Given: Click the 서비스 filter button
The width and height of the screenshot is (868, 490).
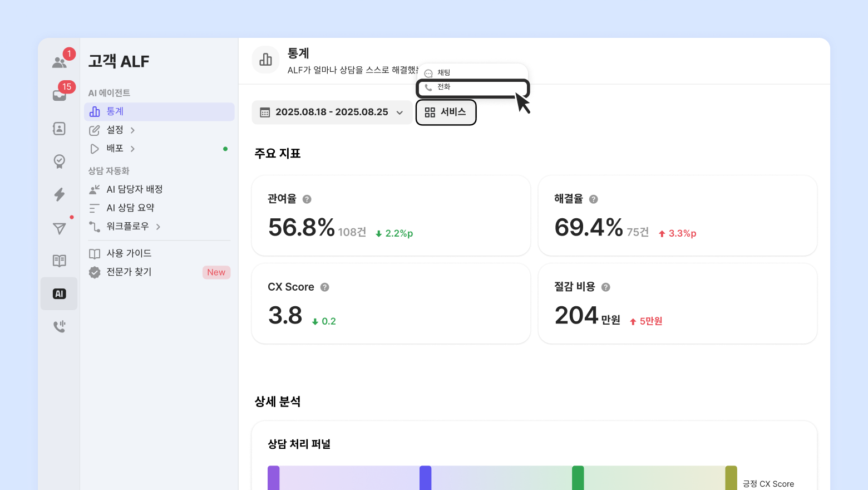Looking at the screenshot, I should coord(446,112).
